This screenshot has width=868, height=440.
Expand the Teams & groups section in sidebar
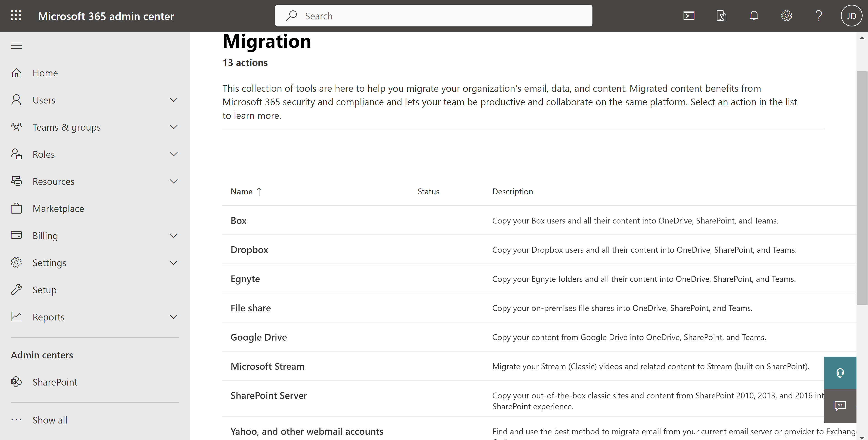point(94,126)
